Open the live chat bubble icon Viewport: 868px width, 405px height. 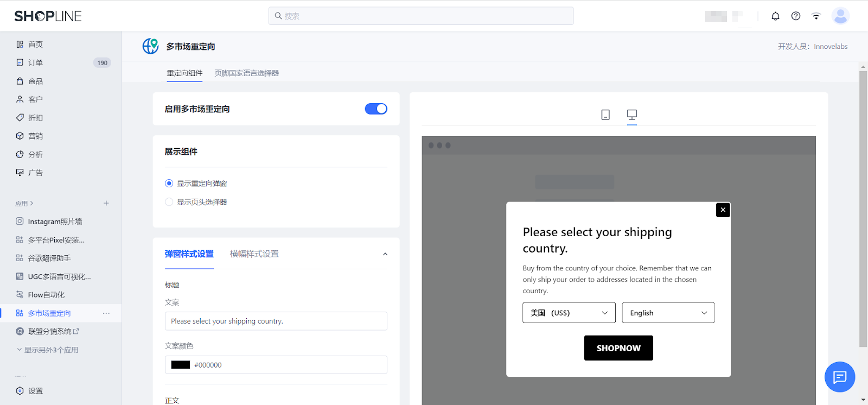point(839,377)
